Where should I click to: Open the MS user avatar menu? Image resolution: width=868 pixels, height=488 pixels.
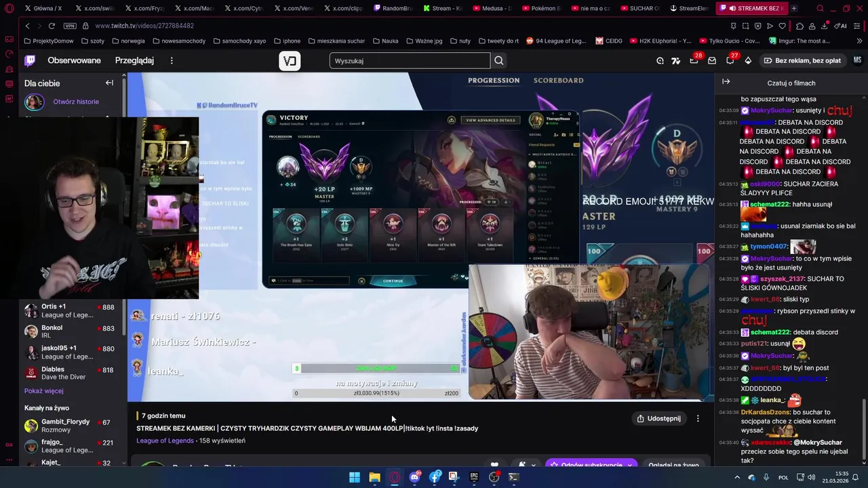(857, 60)
